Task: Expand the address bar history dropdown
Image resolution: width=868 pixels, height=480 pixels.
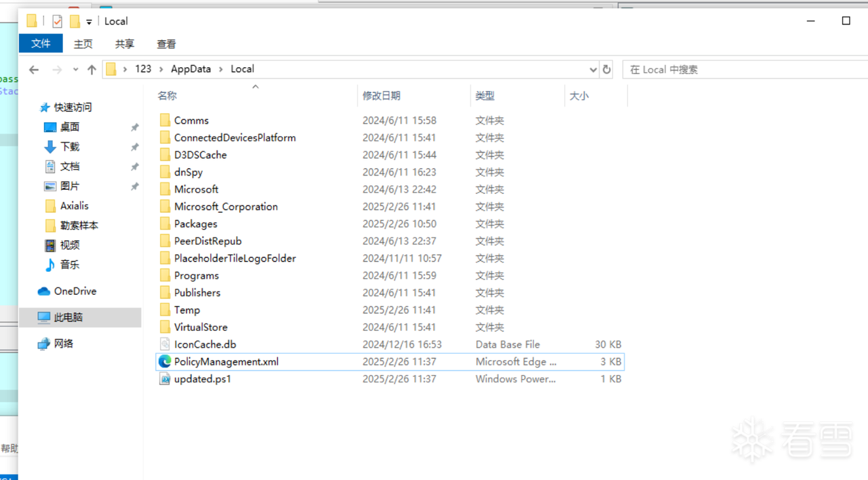Action: tap(593, 69)
